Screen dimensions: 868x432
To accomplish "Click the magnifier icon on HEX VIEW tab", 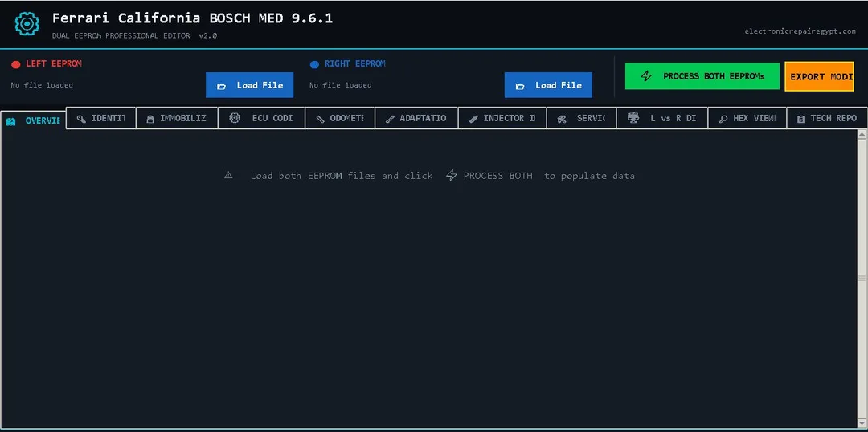I will [723, 119].
